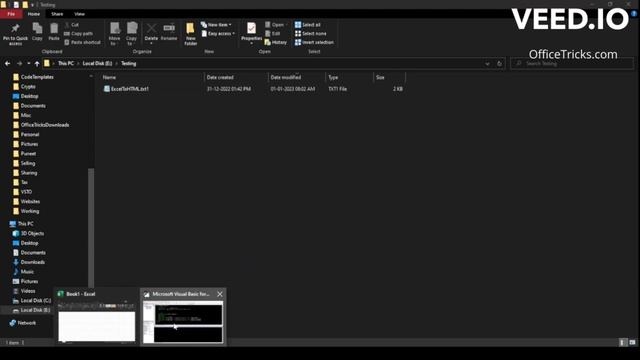
Task: Click the Search Testing box
Action: pyautogui.click(x=572, y=64)
